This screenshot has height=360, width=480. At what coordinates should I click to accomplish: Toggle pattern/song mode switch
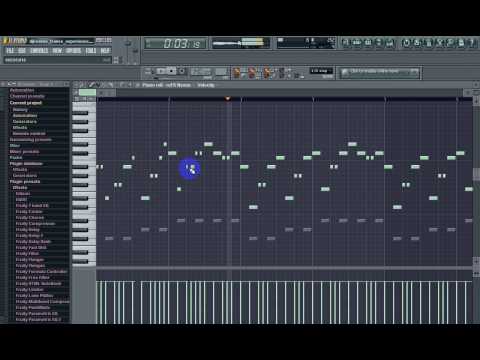(148, 71)
